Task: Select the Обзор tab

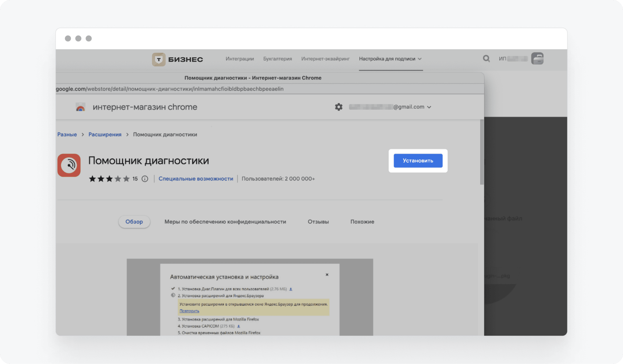Action: point(134,222)
